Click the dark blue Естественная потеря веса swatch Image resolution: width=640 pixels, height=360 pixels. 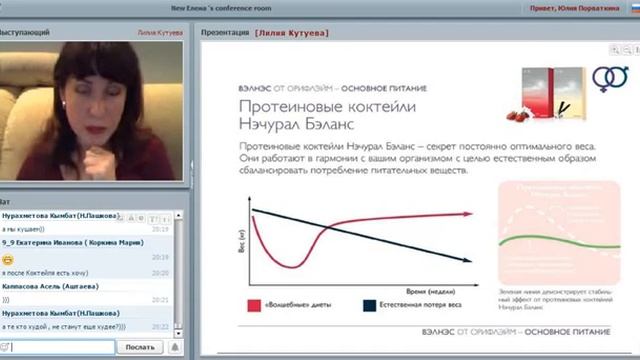click(369, 305)
